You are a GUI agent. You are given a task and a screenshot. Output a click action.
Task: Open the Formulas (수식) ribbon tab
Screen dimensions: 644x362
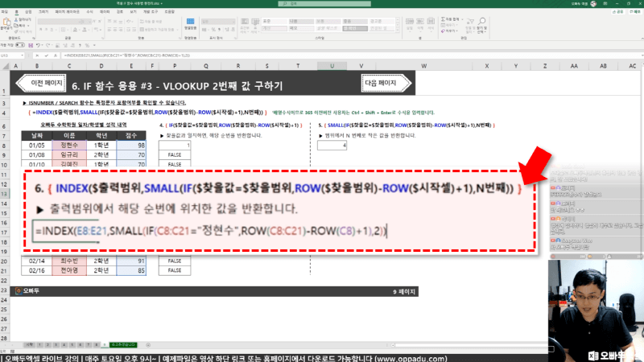click(x=89, y=12)
